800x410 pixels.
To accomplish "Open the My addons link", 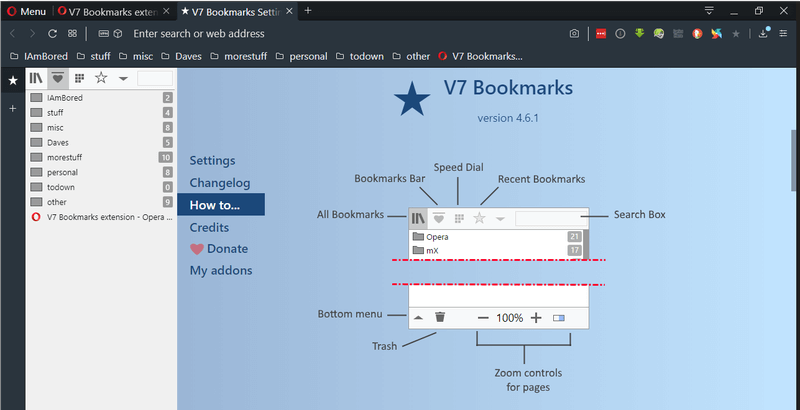I will click(221, 270).
